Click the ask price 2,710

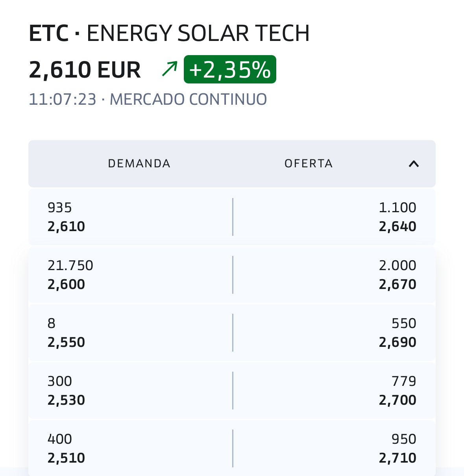coord(397,458)
